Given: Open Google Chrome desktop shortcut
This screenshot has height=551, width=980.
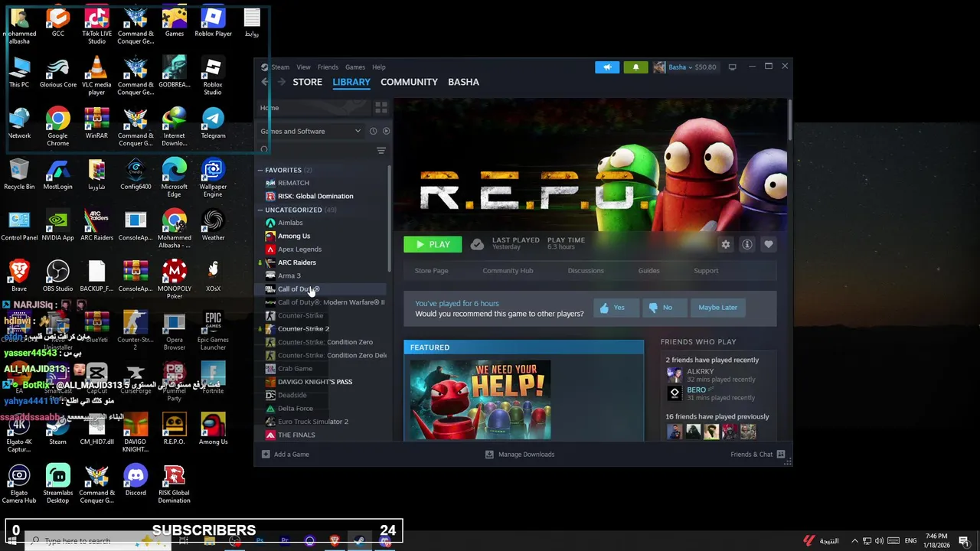Looking at the screenshot, I should tap(58, 127).
